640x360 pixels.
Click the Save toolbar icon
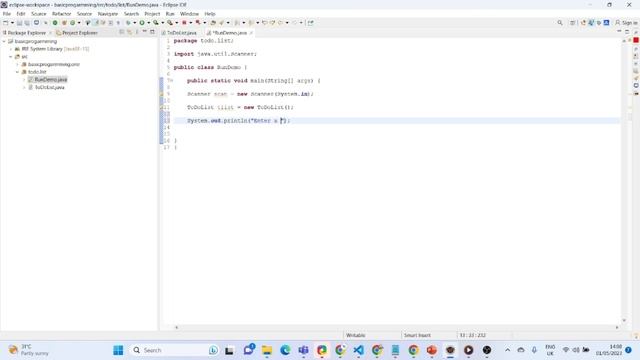19,23
